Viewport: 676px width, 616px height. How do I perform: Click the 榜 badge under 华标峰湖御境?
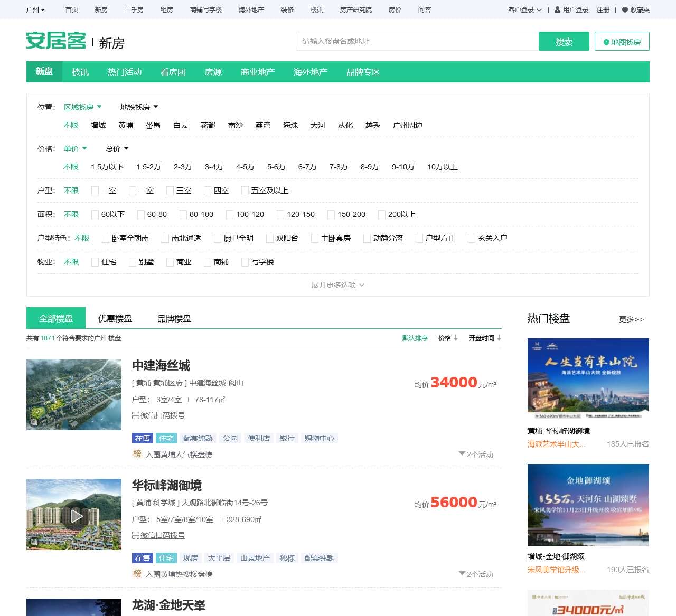coord(137,574)
